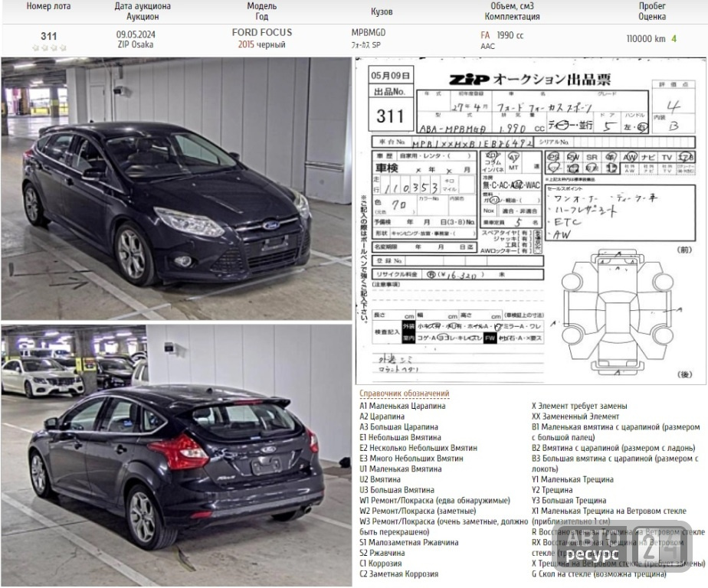Viewport: 708px width, 588px height.
Task: Click the FA transmission label
Action: (485, 35)
